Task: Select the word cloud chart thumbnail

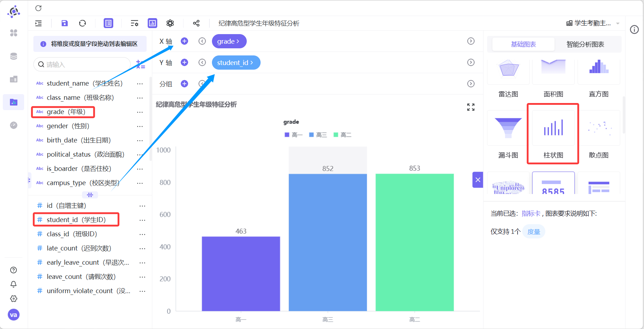Action: click(x=508, y=183)
